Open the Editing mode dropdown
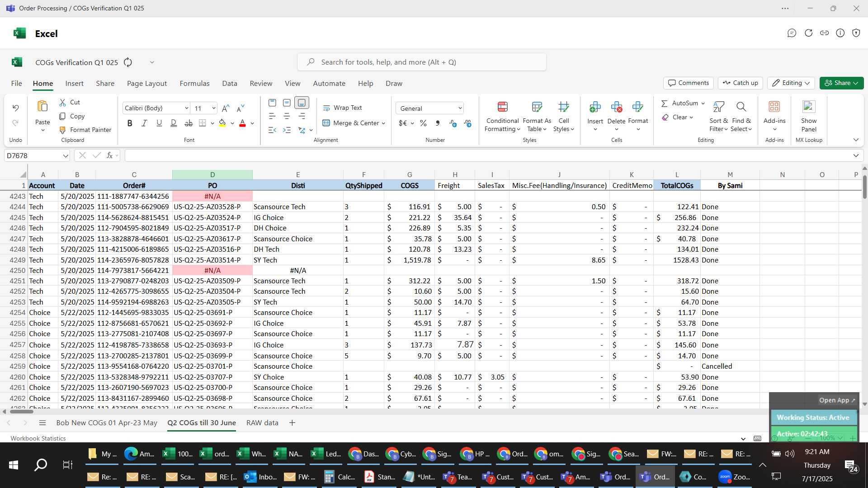Viewport: 868px width, 488px height. (791, 83)
